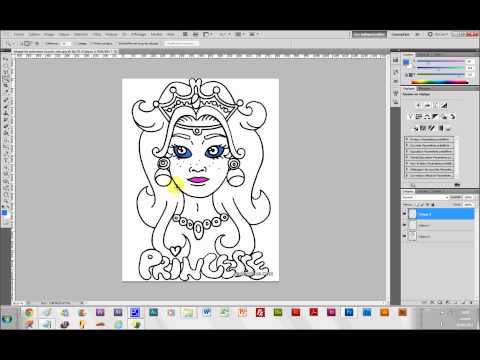Screen dimensions: 480x360
Task: Create a new group in Layers panel
Action: pyautogui.click(x=455, y=302)
